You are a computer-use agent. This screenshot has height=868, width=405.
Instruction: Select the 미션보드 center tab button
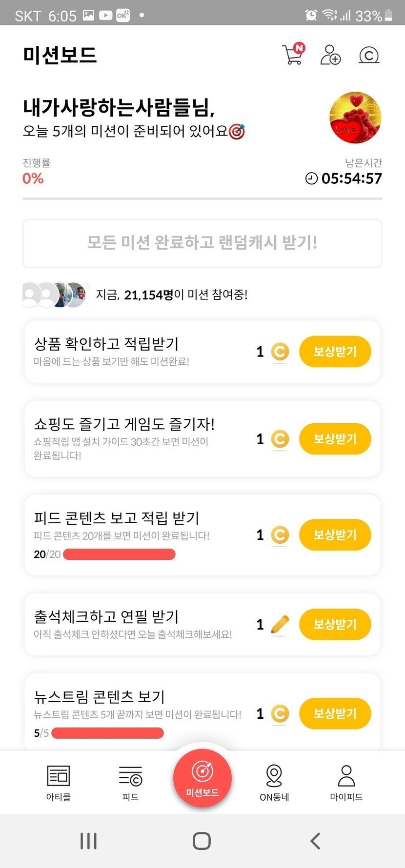[202, 778]
